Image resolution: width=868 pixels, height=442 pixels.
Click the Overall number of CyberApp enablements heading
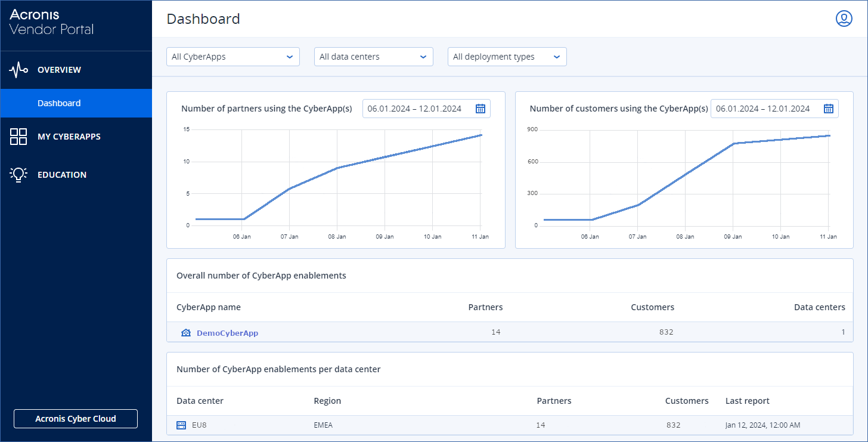261,276
